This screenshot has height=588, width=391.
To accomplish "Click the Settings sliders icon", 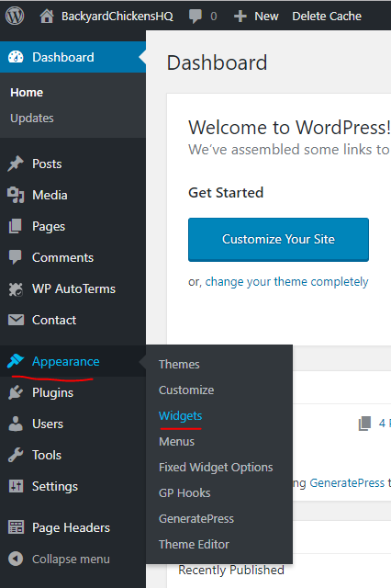I will pyautogui.click(x=16, y=486).
